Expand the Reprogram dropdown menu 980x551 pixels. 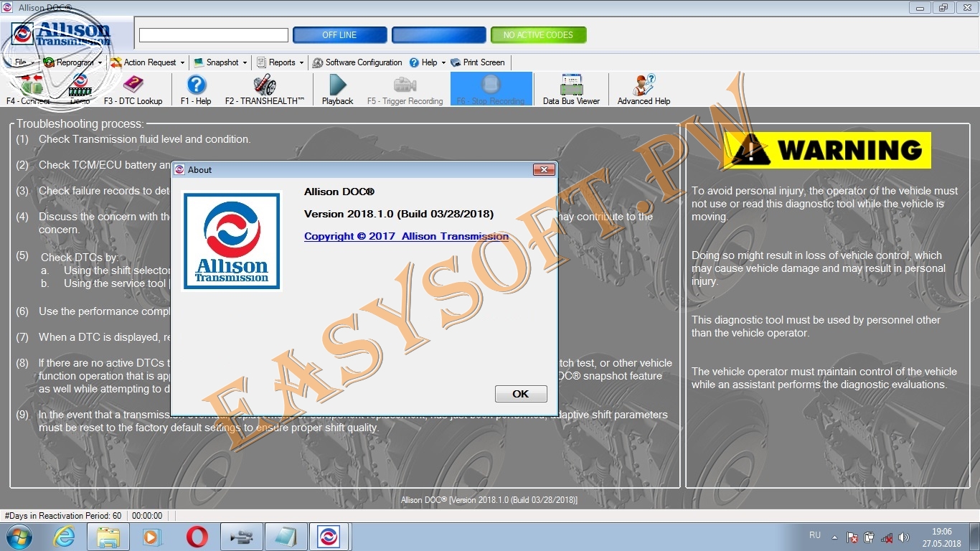(x=73, y=62)
